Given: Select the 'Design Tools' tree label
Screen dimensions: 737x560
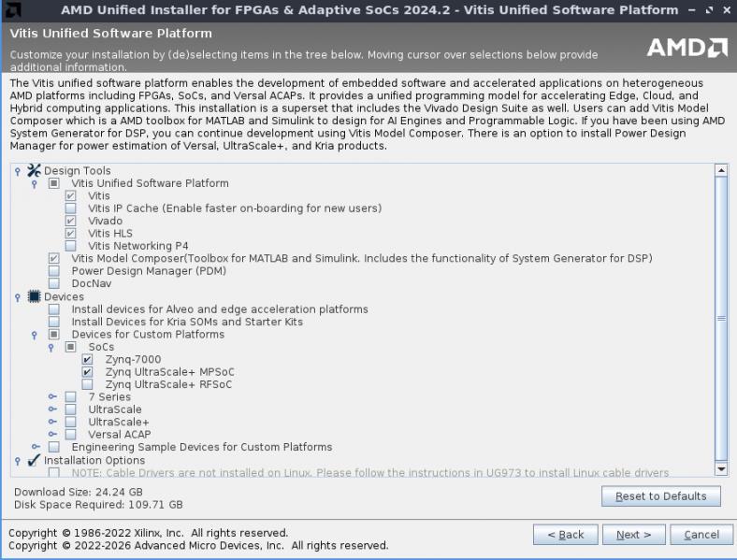Looking at the screenshot, I should (x=78, y=170).
